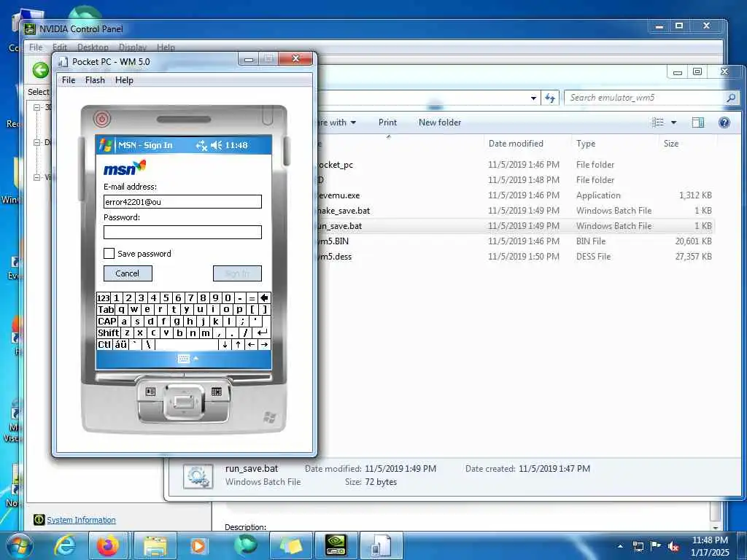Sort by Date modified column
This screenshot has width=747, height=560.
pos(516,144)
